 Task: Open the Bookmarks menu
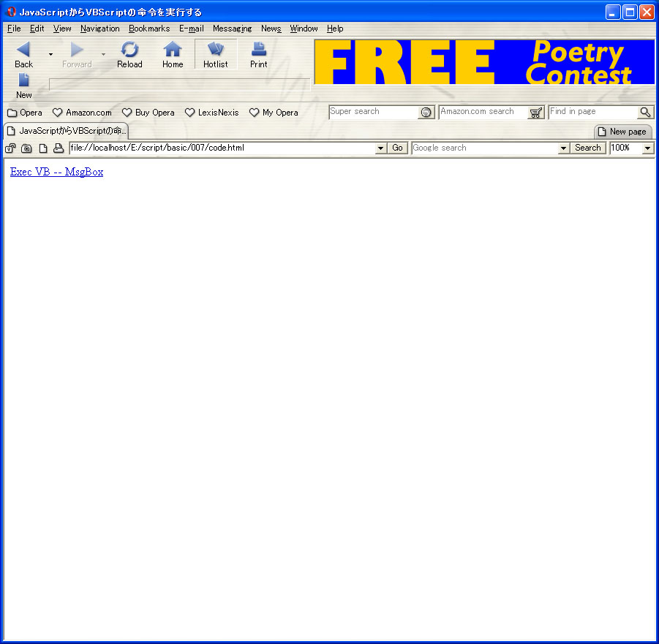click(x=149, y=29)
